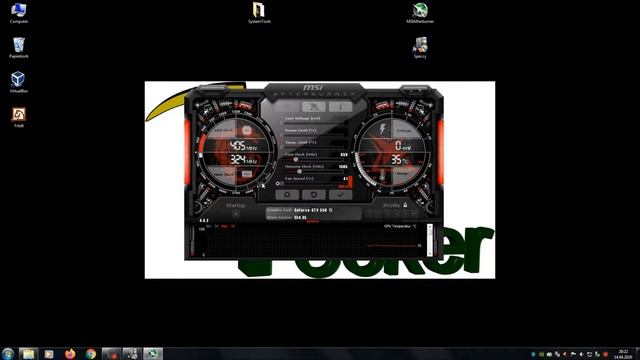Click the volume speaker tray icon
The image size is (640, 360).
point(581,354)
